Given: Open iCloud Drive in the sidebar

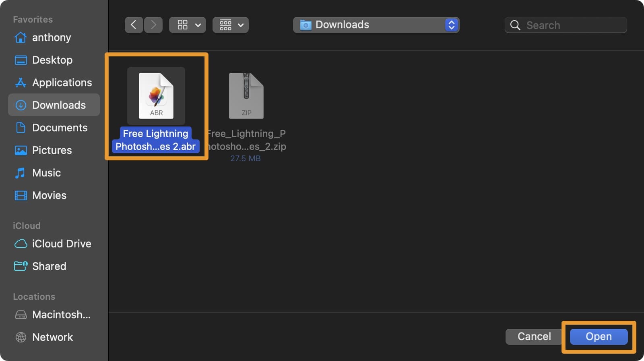Looking at the screenshot, I should [61, 244].
